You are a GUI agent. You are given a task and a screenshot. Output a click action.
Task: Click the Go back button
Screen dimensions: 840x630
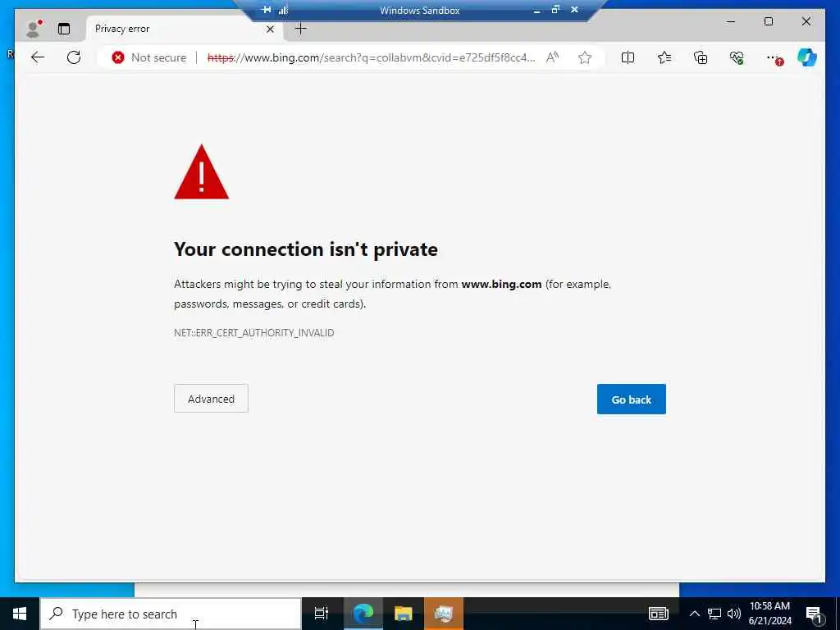632,399
